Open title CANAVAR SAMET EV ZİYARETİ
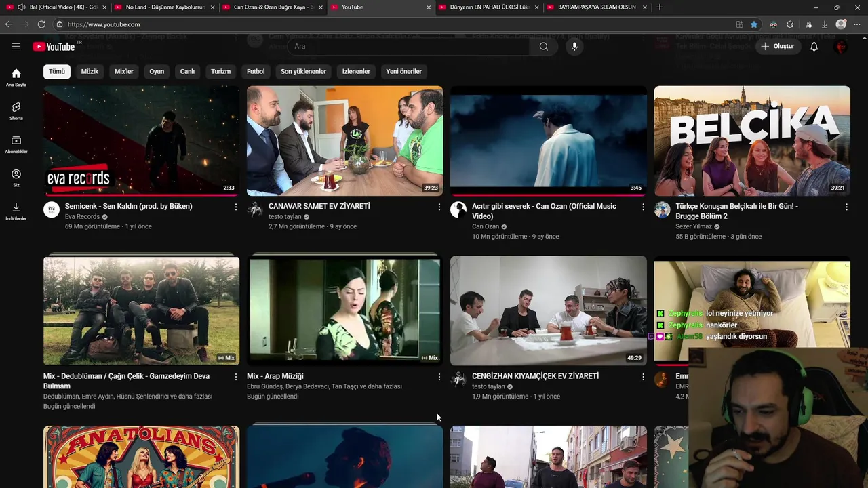 (319, 206)
